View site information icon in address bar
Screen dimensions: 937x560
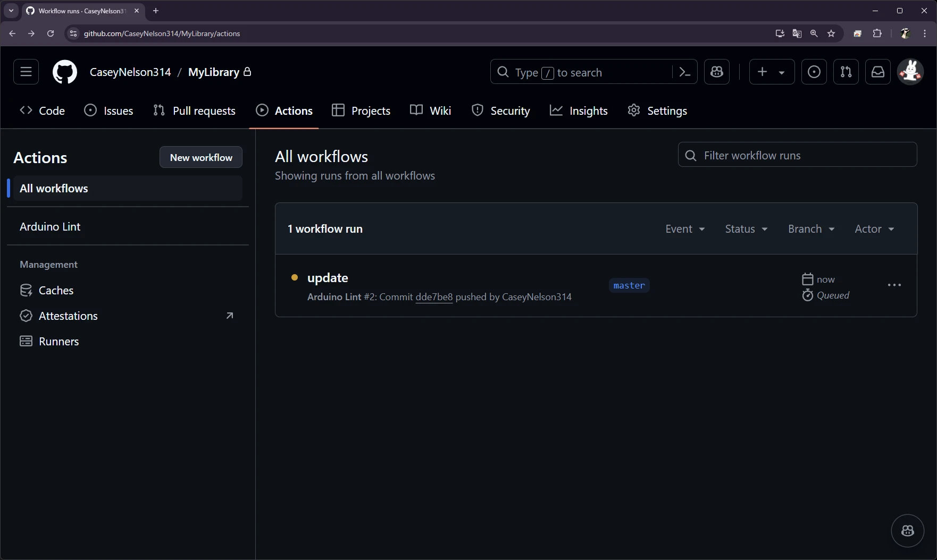73,33
